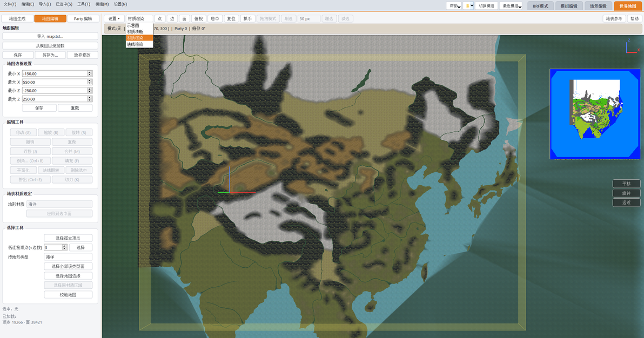
Task: Click the spinner arrows of 最小 X field
Action: [90, 73]
